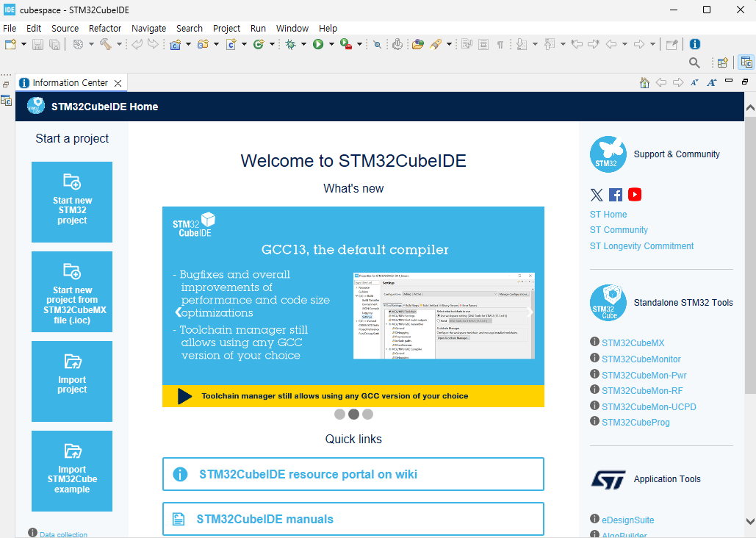Click the Home house icon in Information Center
This screenshot has width=756, height=538.
coord(644,82)
